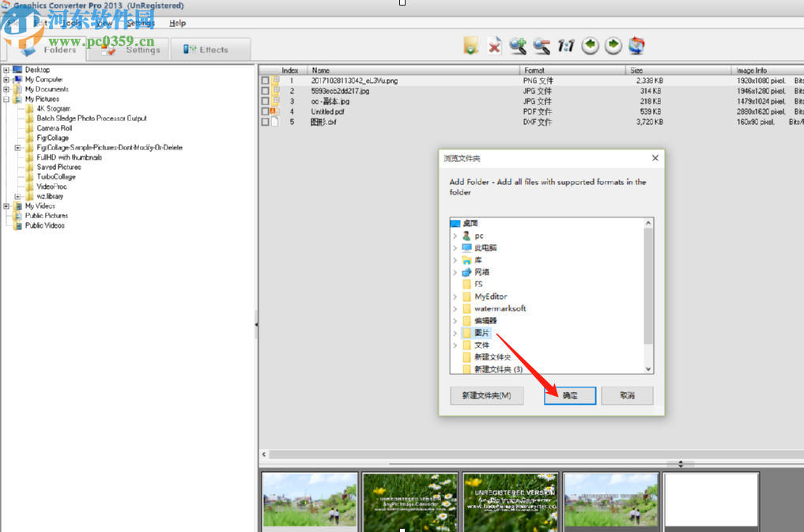Tick the checkbox for 图形.dxf
This screenshot has height=532, width=804.
tap(265, 122)
